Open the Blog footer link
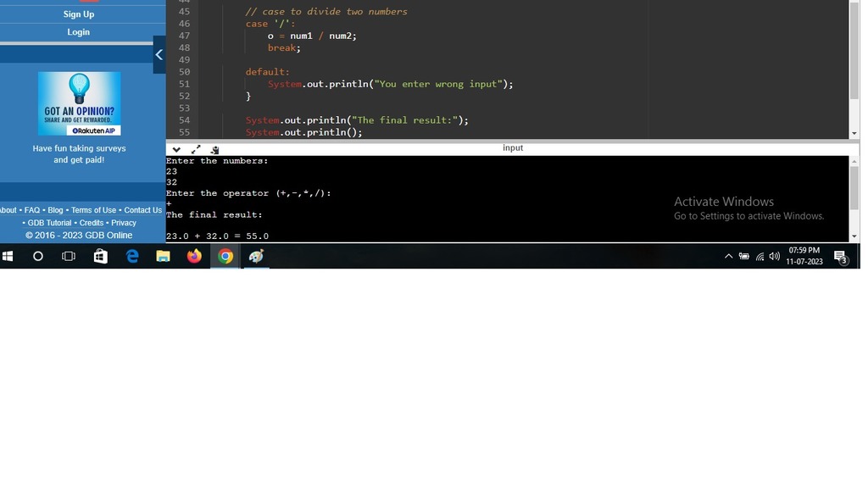The image size is (868, 488). tap(55, 210)
